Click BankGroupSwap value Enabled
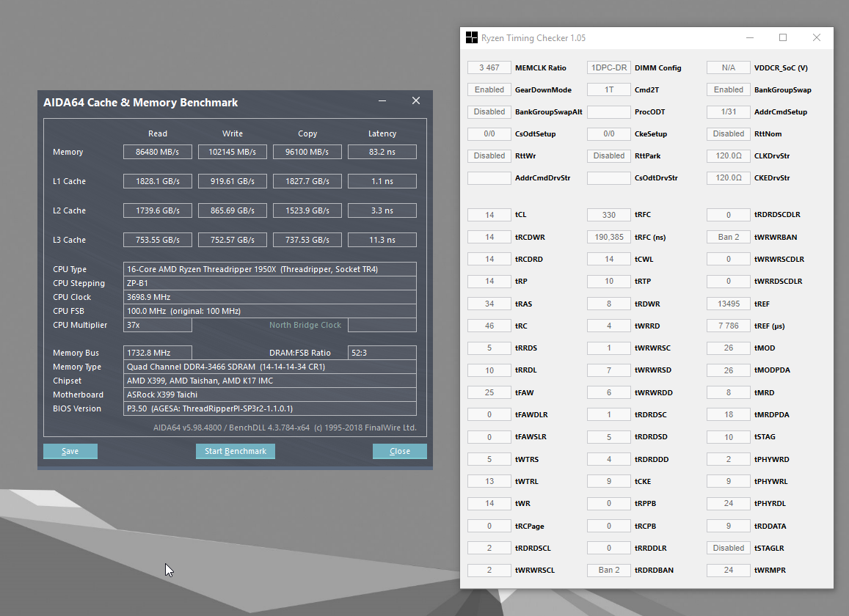 [x=729, y=89]
